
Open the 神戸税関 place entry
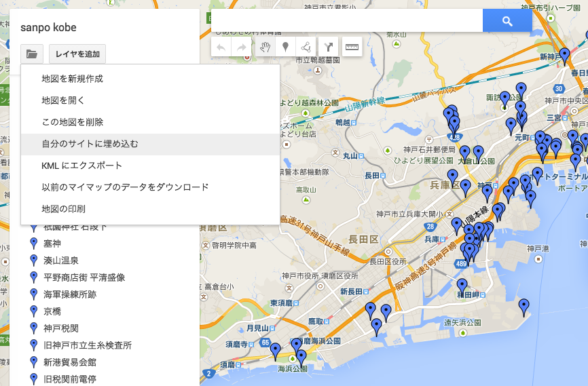pos(60,328)
